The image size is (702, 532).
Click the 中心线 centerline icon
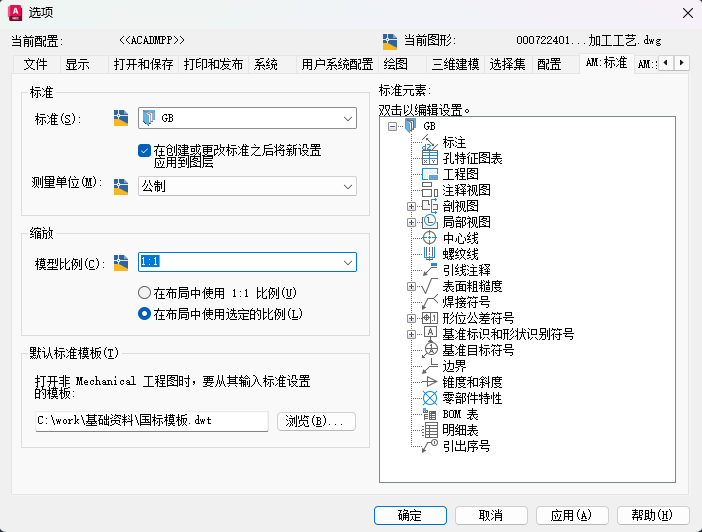(430, 238)
